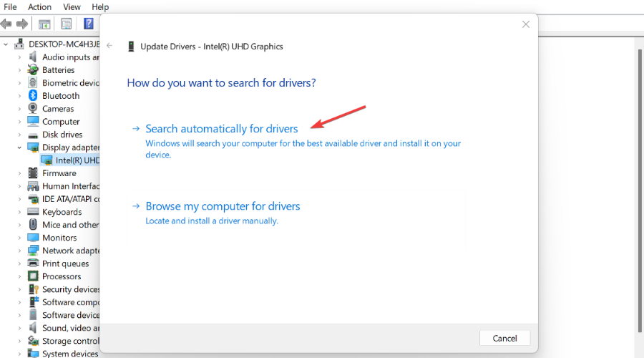Click the Disk drives icon

tap(33, 135)
